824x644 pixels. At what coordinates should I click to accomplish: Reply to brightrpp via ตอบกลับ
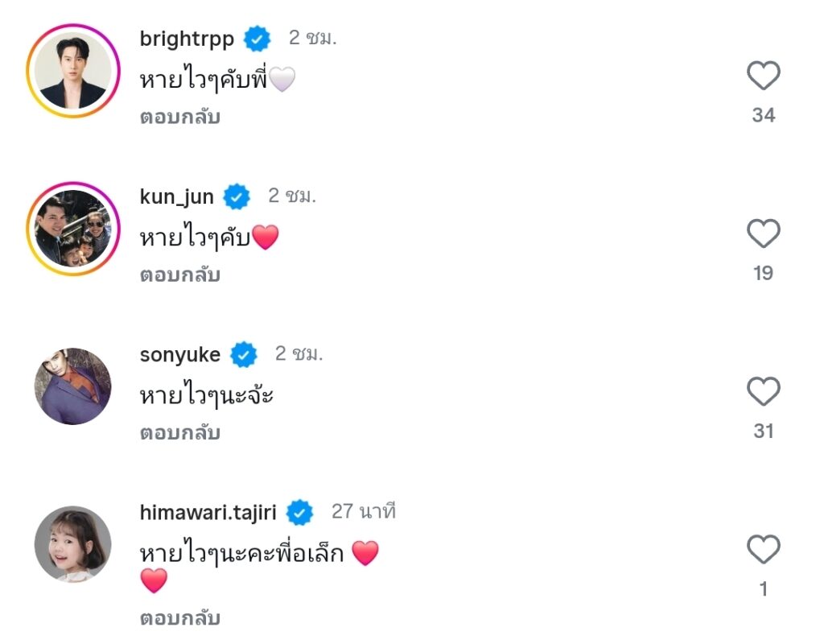tap(180, 118)
